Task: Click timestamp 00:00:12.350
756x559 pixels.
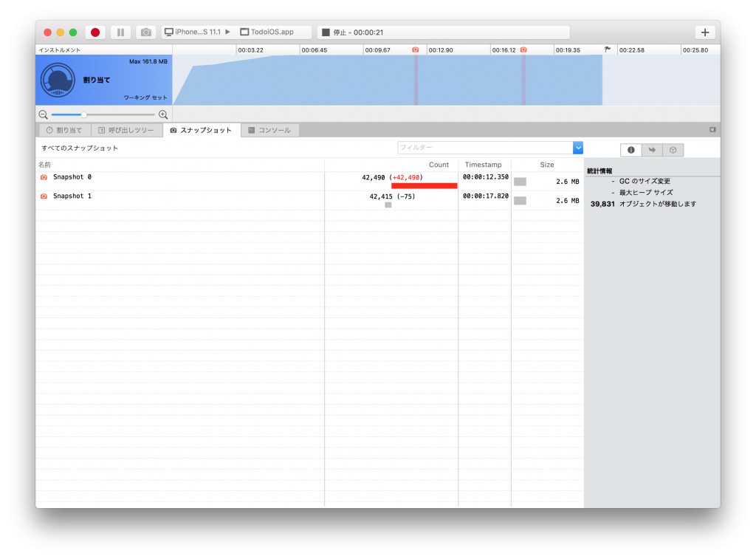Action: [486, 177]
